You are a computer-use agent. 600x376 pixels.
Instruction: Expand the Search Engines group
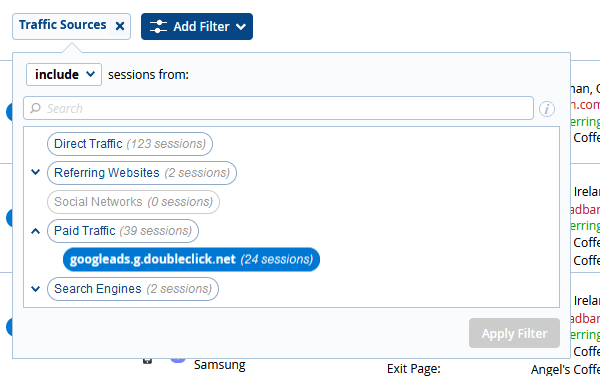pyautogui.click(x=36, y=289)
